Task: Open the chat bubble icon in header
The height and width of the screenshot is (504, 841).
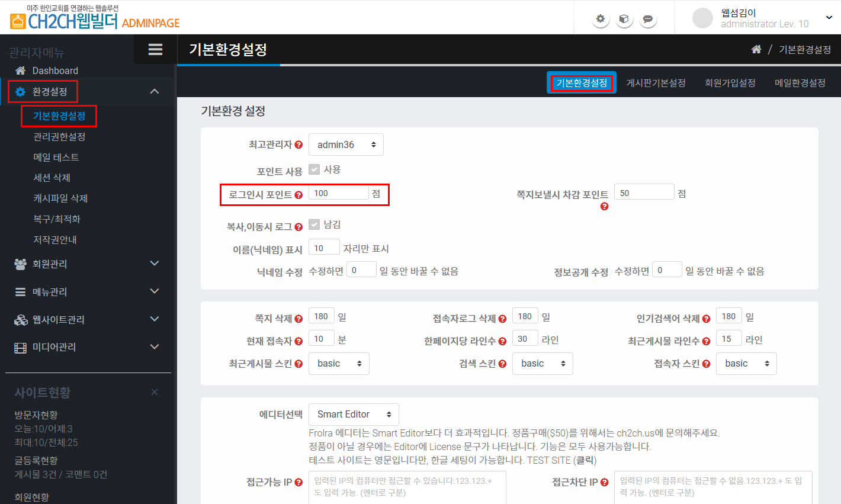Action: pyautogui.click(x=648, y=19)
